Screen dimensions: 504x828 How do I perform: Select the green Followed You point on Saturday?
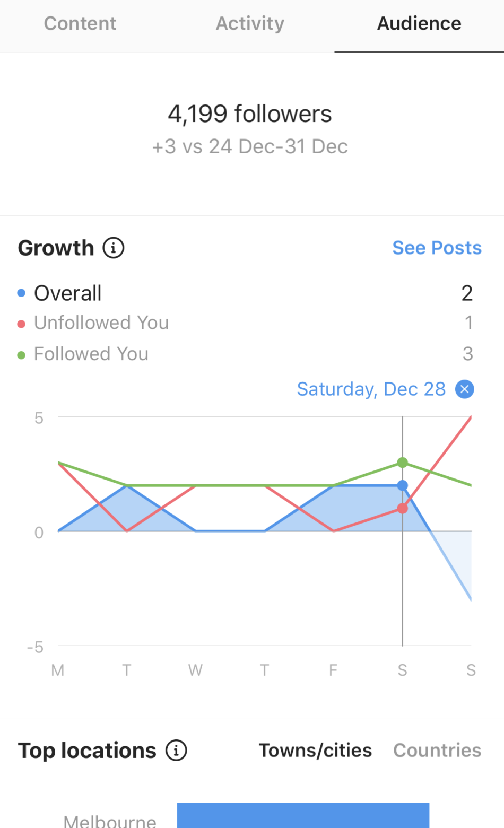point(403,463)
